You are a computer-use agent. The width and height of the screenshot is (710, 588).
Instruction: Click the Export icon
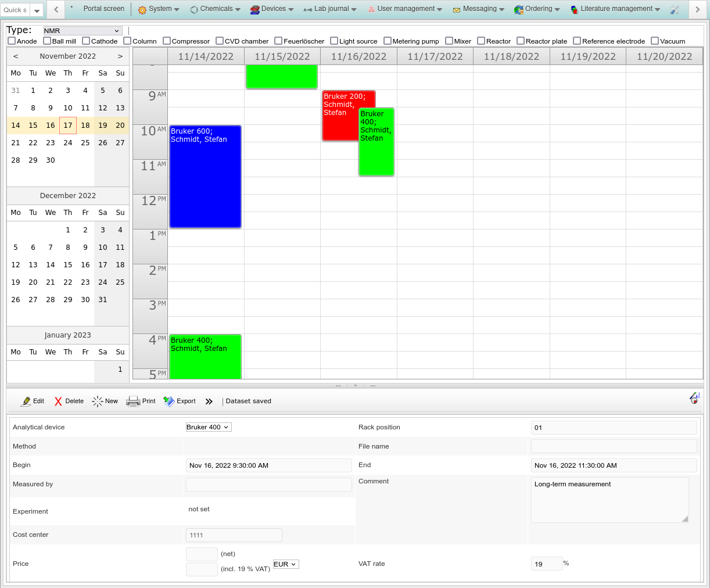pos(168,401)
